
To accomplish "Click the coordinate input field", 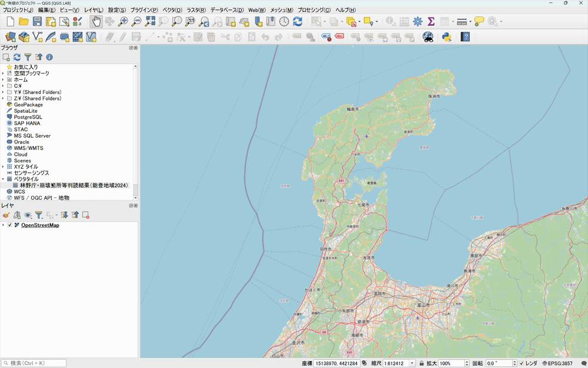I will [x=336, y=363].
